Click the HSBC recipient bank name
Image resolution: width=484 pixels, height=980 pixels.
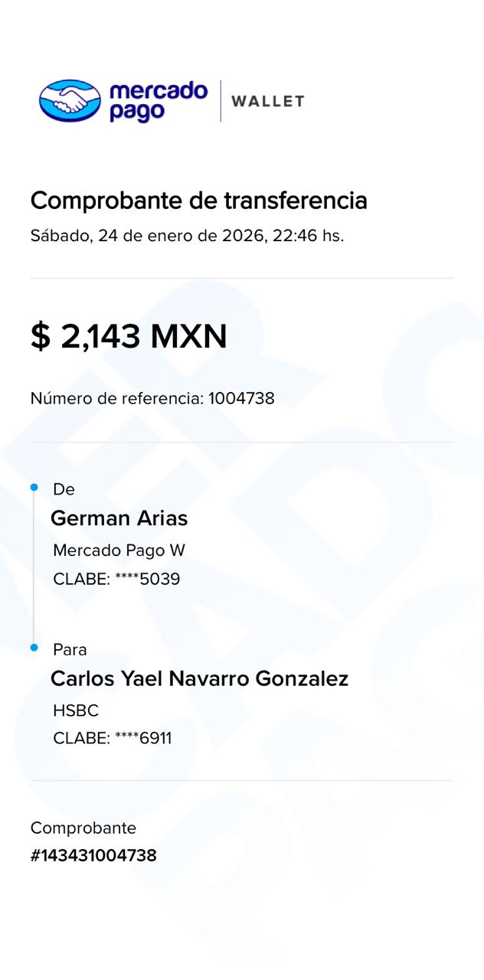[x=76, y=710]
